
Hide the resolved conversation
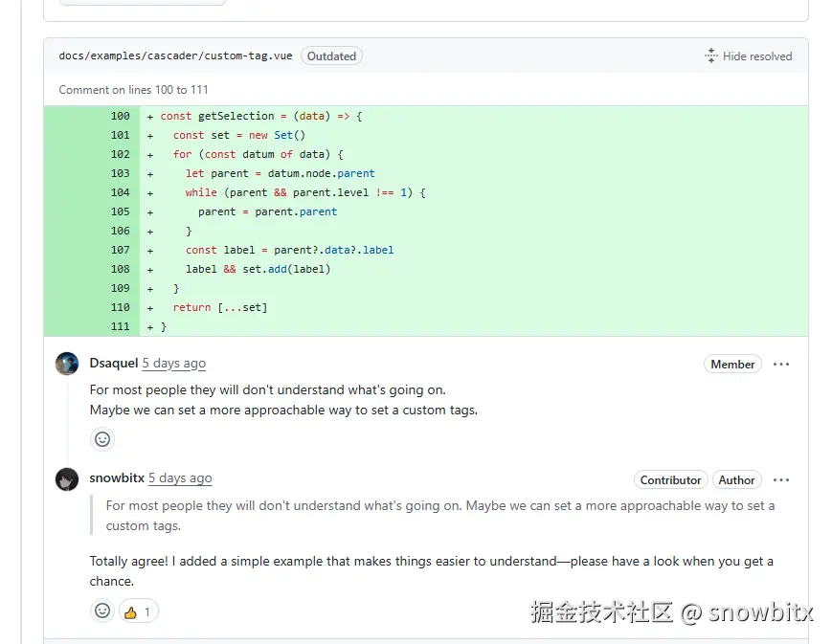[x=748, y=56]
